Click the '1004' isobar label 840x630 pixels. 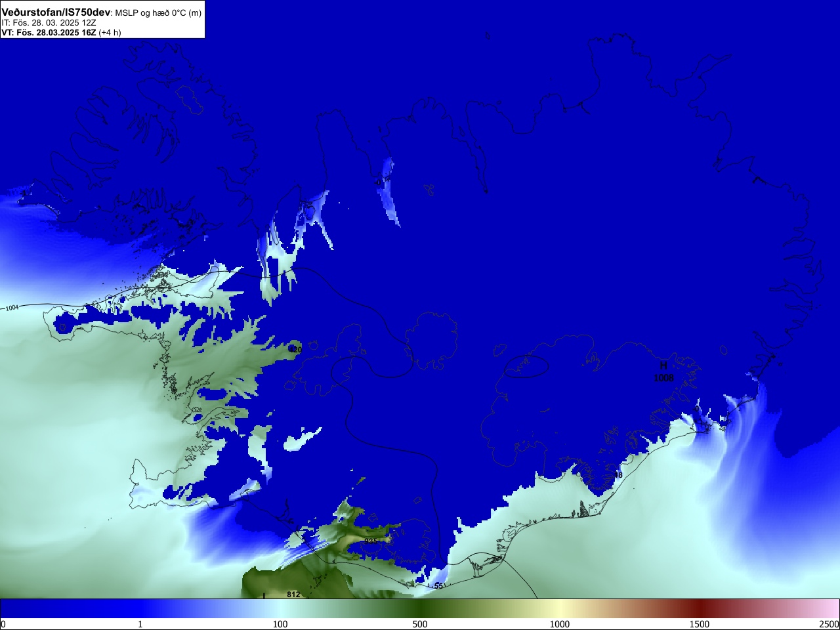click(12, 308)
